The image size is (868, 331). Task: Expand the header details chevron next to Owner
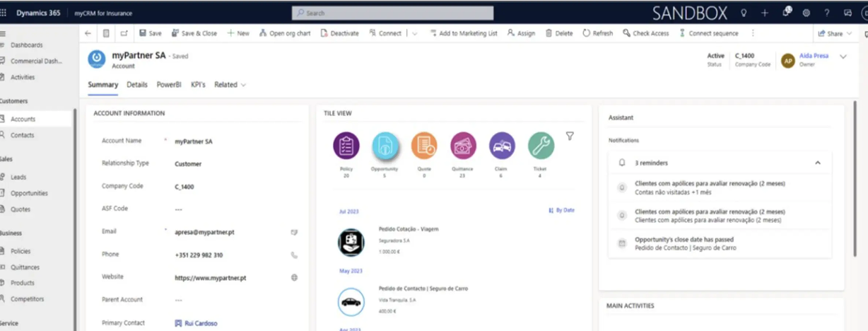[843, 57]
